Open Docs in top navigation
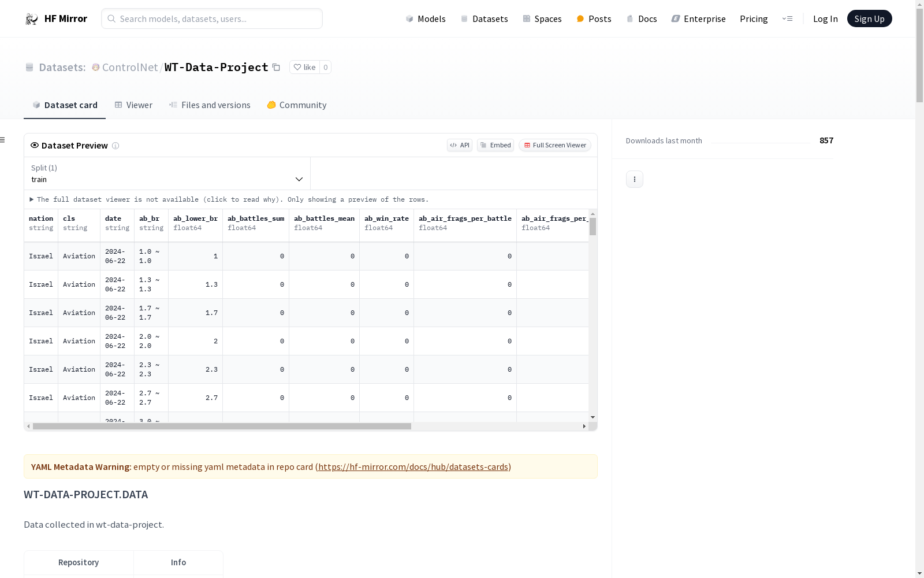The height and width of the screenshot is (578, 924). 642,19
